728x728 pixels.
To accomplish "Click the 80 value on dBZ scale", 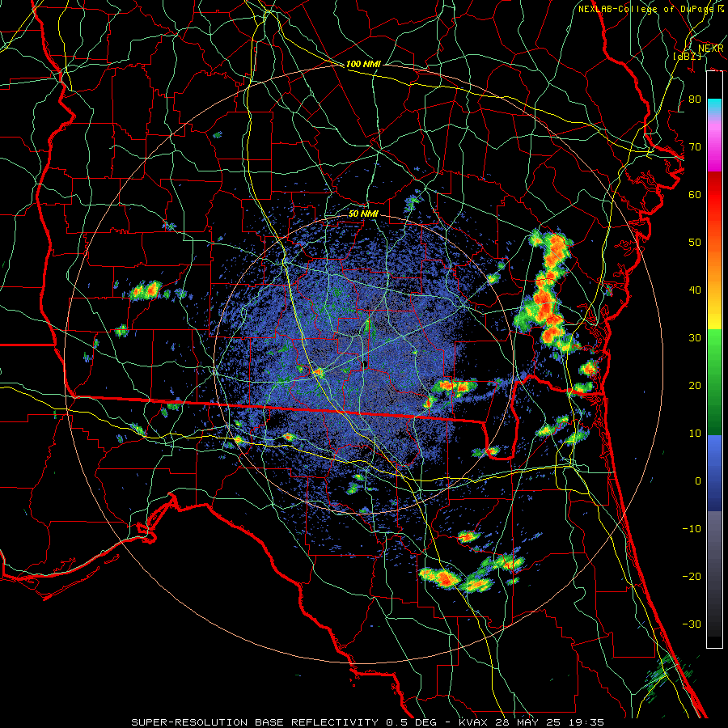I will point(695,99).
